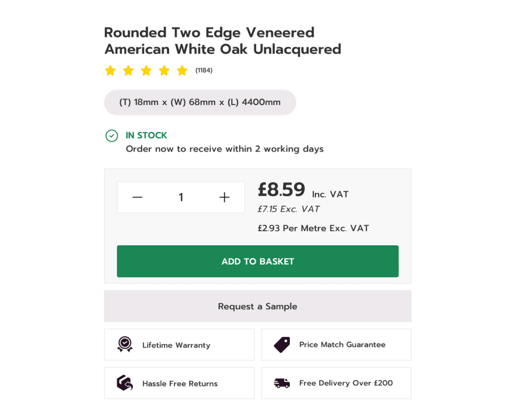This screenshot has width=511, height=420.
Task: Click the Free Delivery truck icon
Action: click(x=282, y=383)
